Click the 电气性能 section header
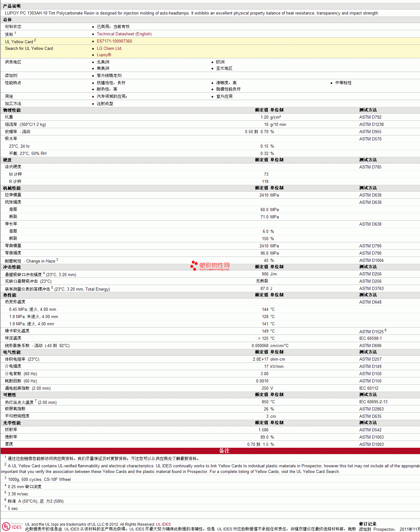Image resolution: width=420 pixels, height=532 pixels. click(12, 352)
